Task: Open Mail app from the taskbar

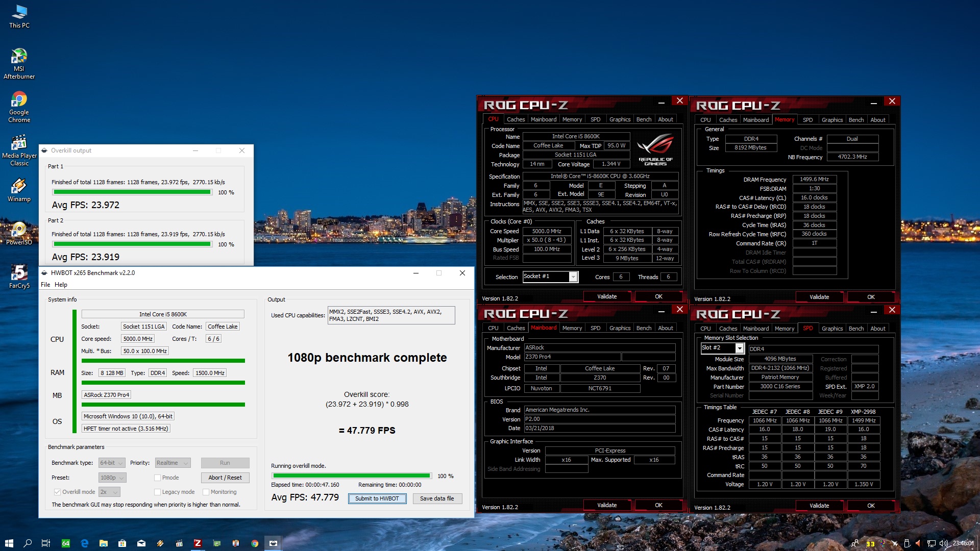Action: [141, 543]
